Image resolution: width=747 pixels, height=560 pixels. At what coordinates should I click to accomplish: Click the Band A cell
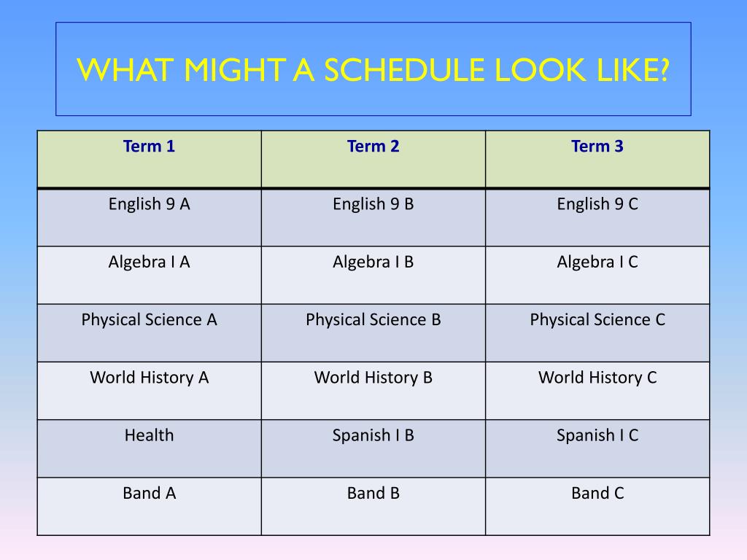pos(149,507)
